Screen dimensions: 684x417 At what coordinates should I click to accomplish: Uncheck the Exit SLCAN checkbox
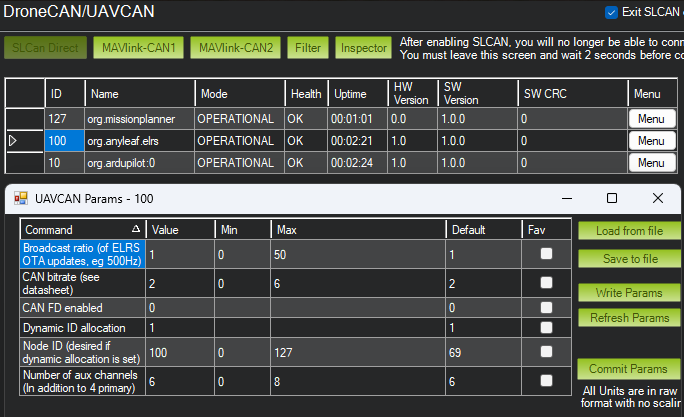(611, 13)
